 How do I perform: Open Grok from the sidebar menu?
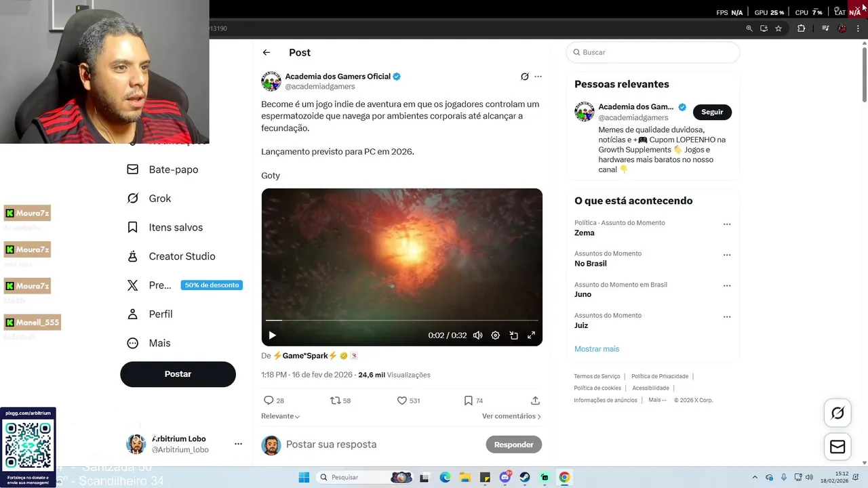pyautogui.click(x=149, y=199)
